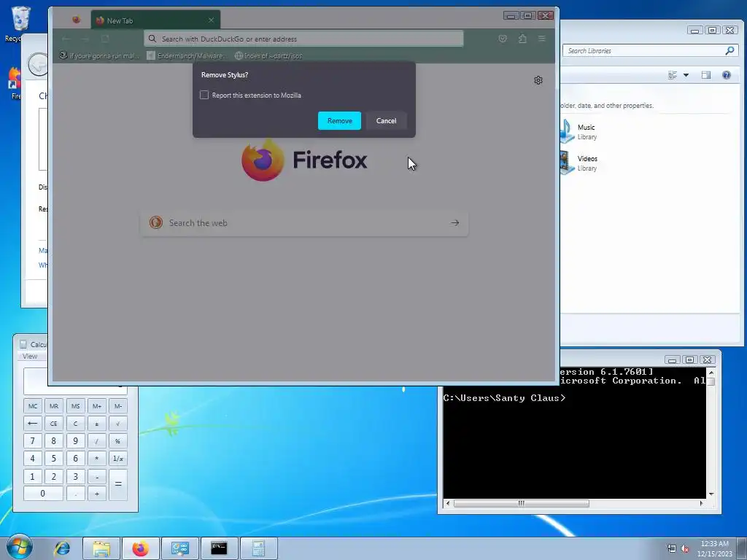Click calculator equals button
This screenshot has height=560, width=747.
coord(118,485)
